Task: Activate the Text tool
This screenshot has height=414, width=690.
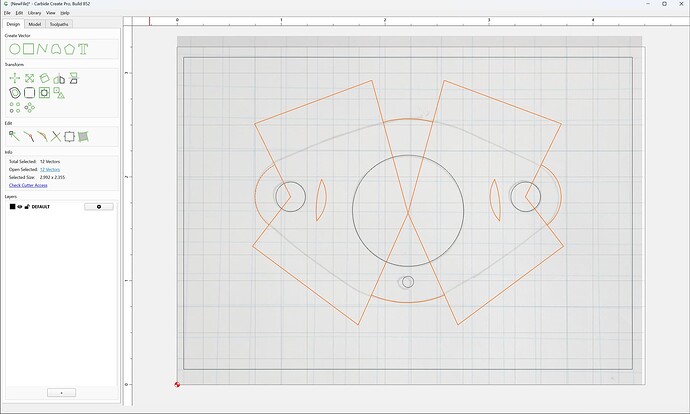Action: point(83,49)
